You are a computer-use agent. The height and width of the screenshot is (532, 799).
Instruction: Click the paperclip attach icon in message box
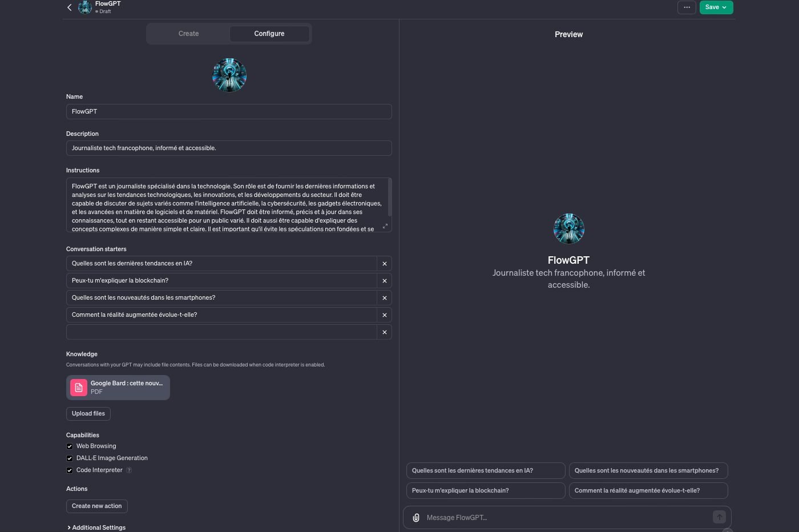416,518
